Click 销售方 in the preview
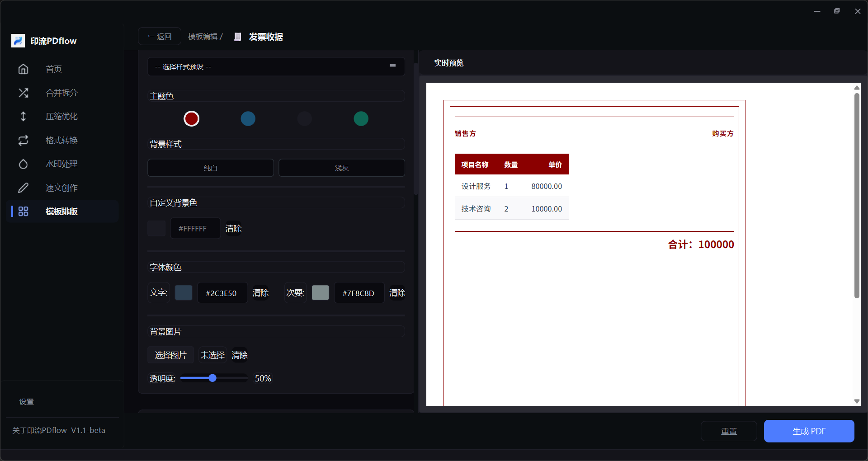 (x=465, y=133)
